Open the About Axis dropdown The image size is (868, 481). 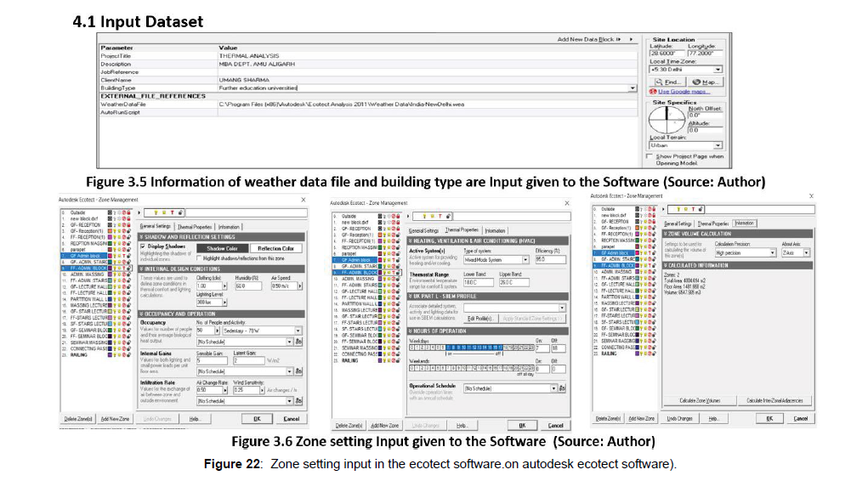coord(806,253)
